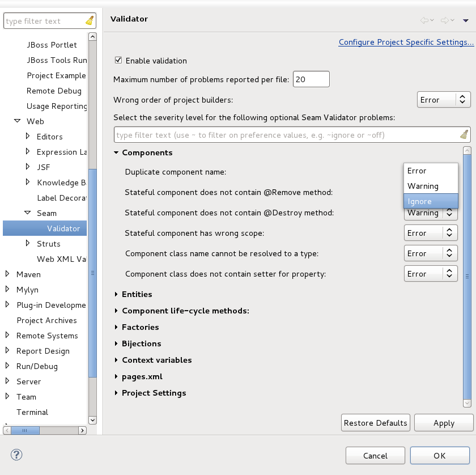This screenshot has width=476, height=475.
Task: Expand the Mylyn tree node
Action: [x=7, y=289]
